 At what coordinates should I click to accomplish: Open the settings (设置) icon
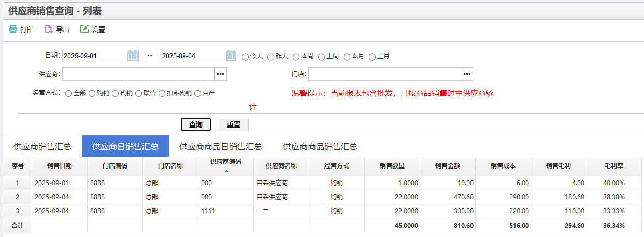(84, 30)
